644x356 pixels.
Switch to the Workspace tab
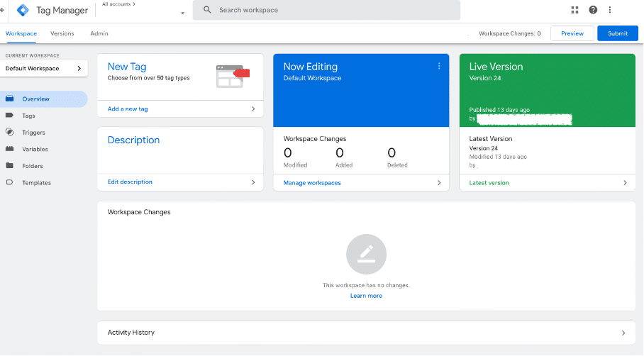click(x=21, y=33)
